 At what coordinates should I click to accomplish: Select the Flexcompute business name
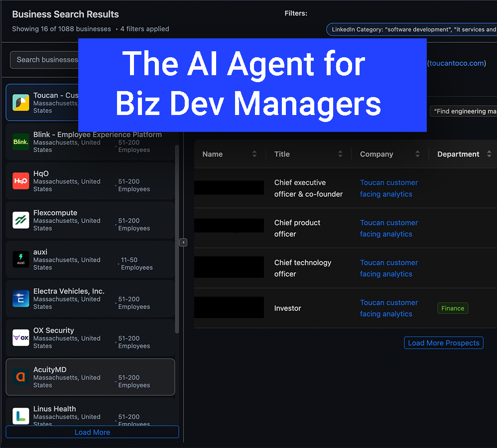coord(55,213)
